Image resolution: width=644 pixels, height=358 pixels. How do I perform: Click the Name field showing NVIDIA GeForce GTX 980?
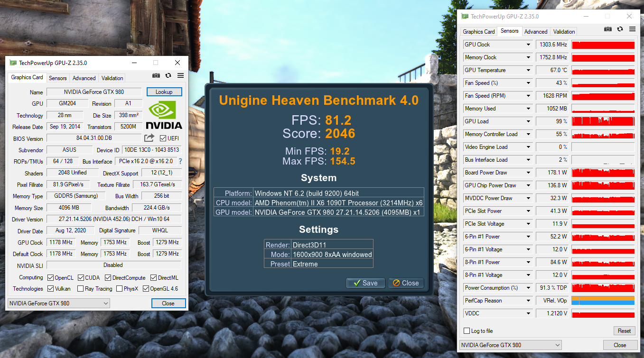(94, 92)
